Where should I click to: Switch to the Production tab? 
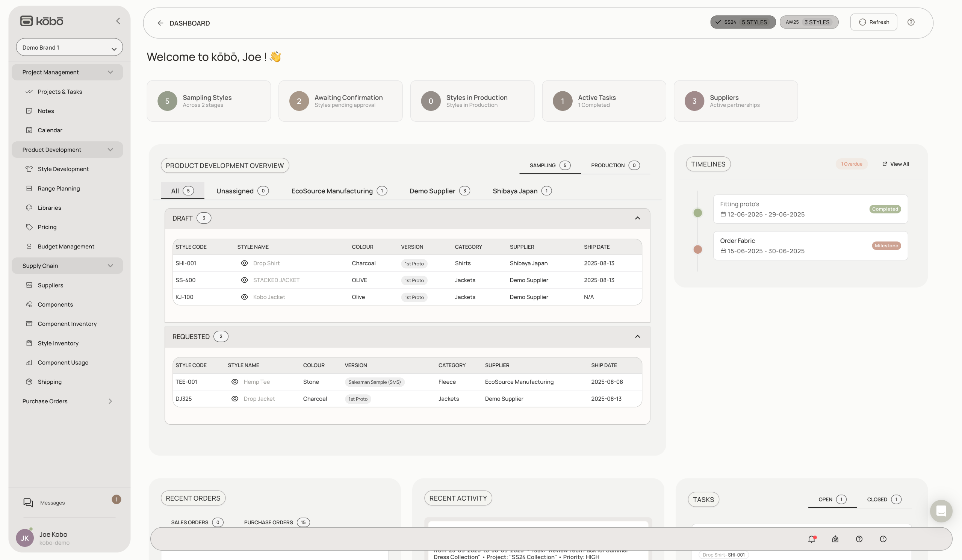tap(615, 165)
